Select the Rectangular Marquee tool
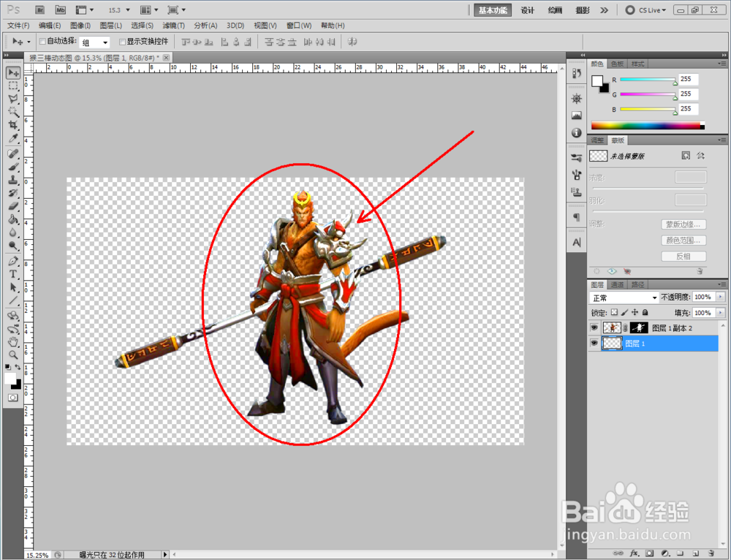This screenshot has width=731, height=560. [x=13, y=86]
